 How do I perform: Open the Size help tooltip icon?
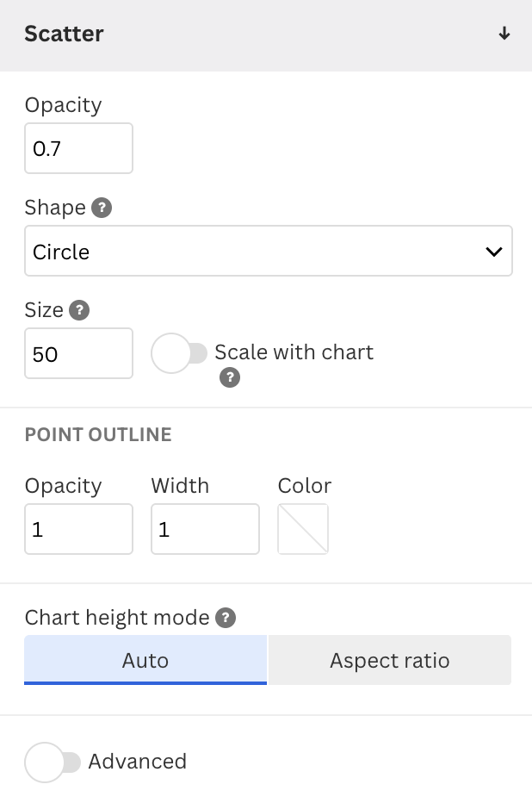coord(80,310)
